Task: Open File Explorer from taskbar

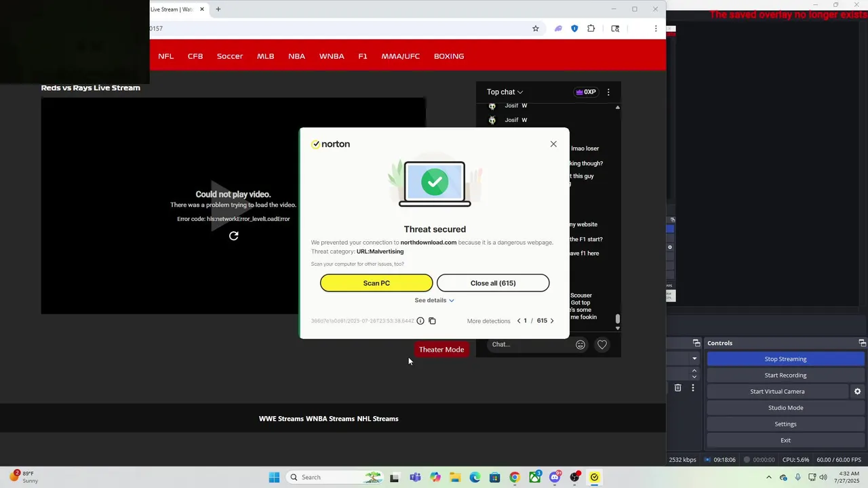Action: pyautogui.click(x=455, y=477)
